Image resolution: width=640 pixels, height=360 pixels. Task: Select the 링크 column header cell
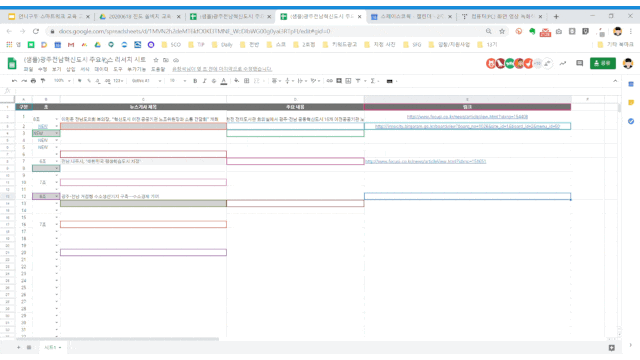pyautogui.click(x=467, y=107)
